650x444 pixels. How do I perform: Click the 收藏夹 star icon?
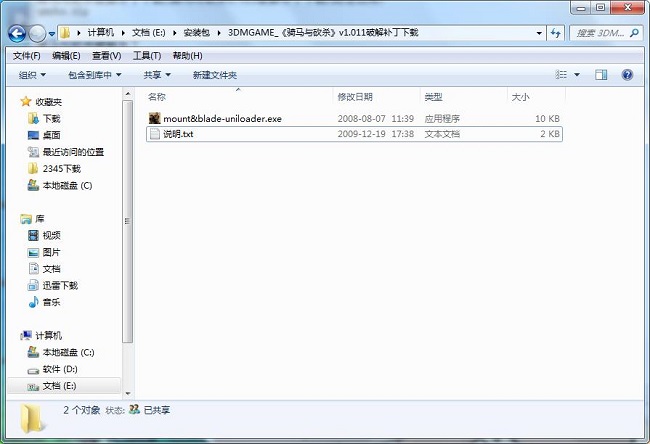point(26,102)
